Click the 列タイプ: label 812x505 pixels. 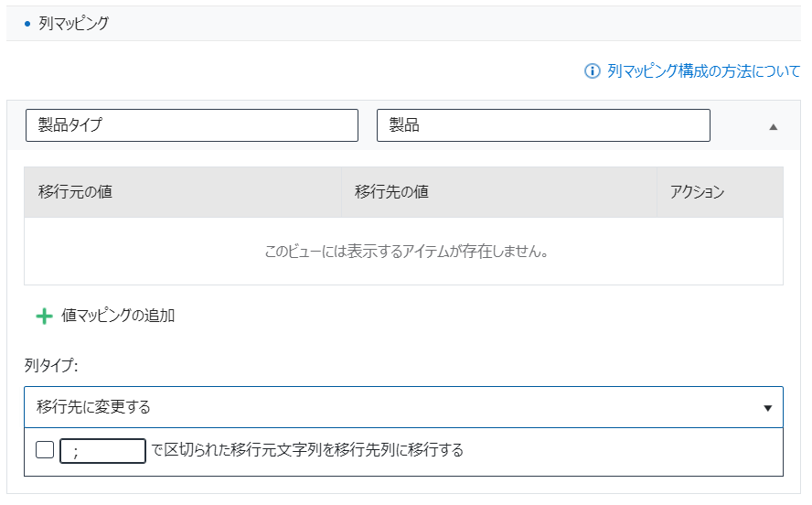click(51, 366)
